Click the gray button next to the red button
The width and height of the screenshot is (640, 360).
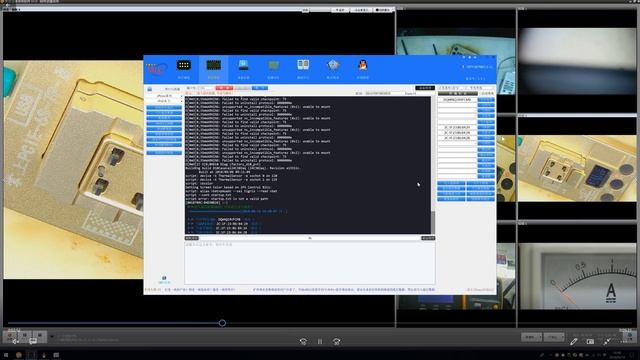(x=242, y=88)
